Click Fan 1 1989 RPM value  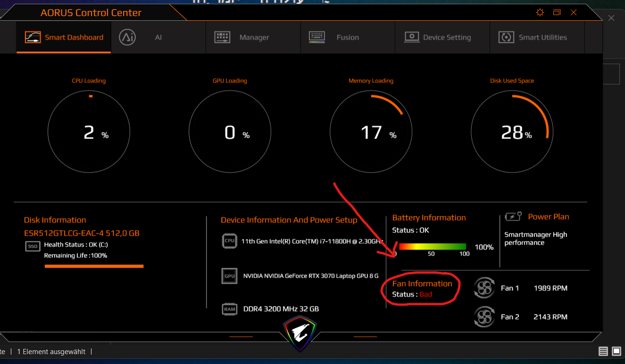pos(550,288)
